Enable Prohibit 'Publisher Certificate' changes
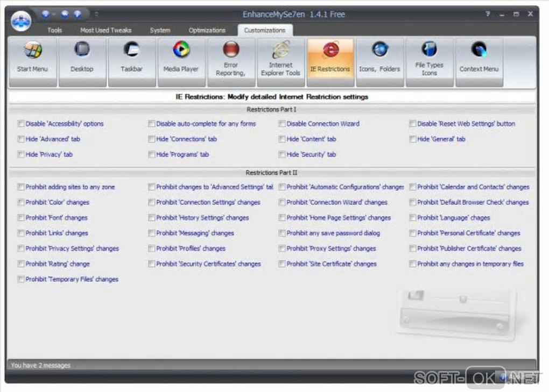549x392 pixels. 412,248
